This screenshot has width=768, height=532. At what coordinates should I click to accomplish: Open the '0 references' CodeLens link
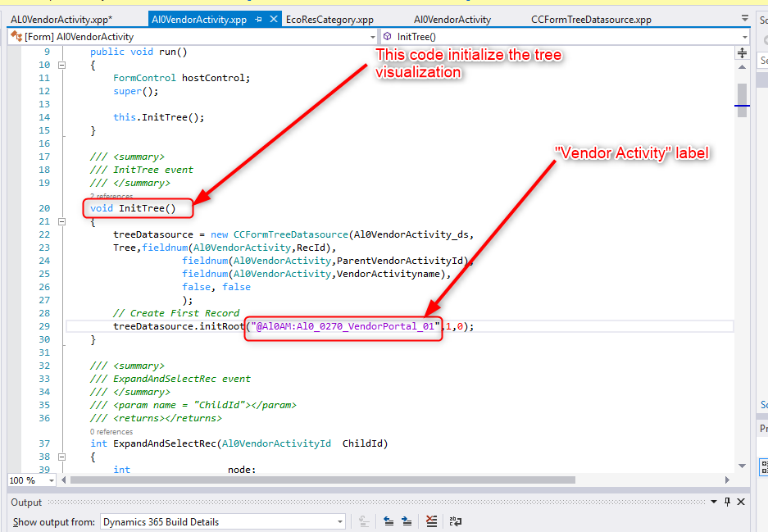(x=111, y=431)
